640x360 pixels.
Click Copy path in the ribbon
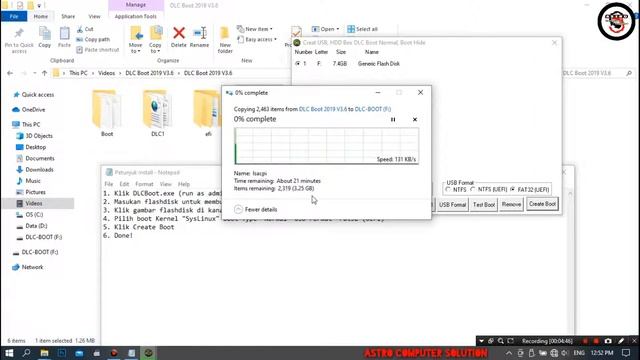93,40
